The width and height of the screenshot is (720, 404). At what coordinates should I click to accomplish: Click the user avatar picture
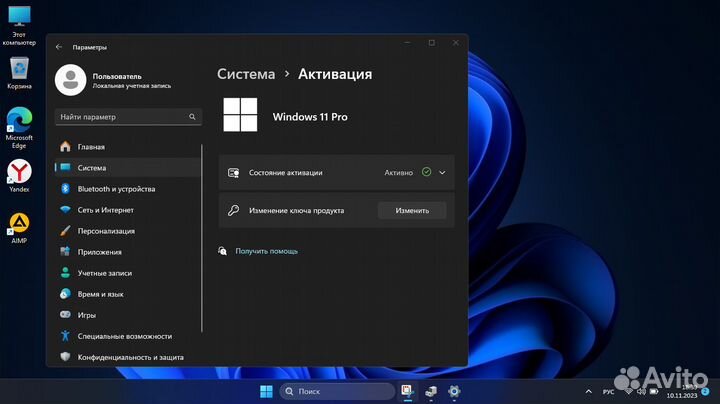pos(70,80)
